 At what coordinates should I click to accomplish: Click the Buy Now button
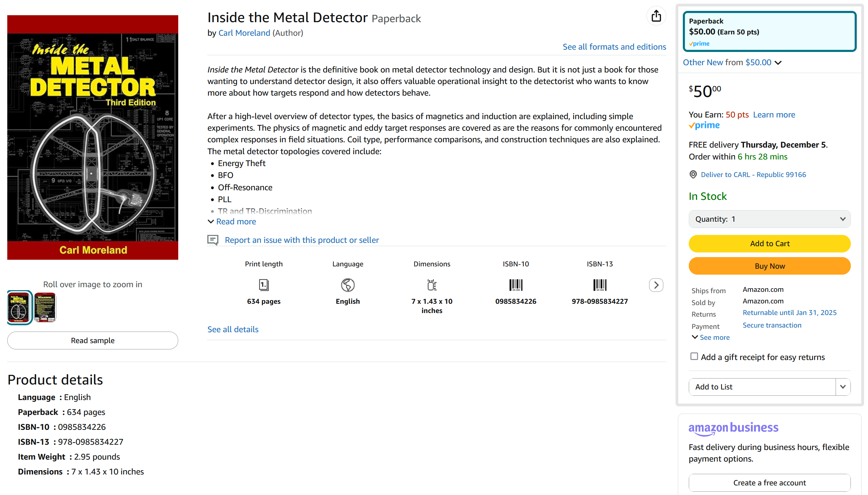[x=769, y=266]
